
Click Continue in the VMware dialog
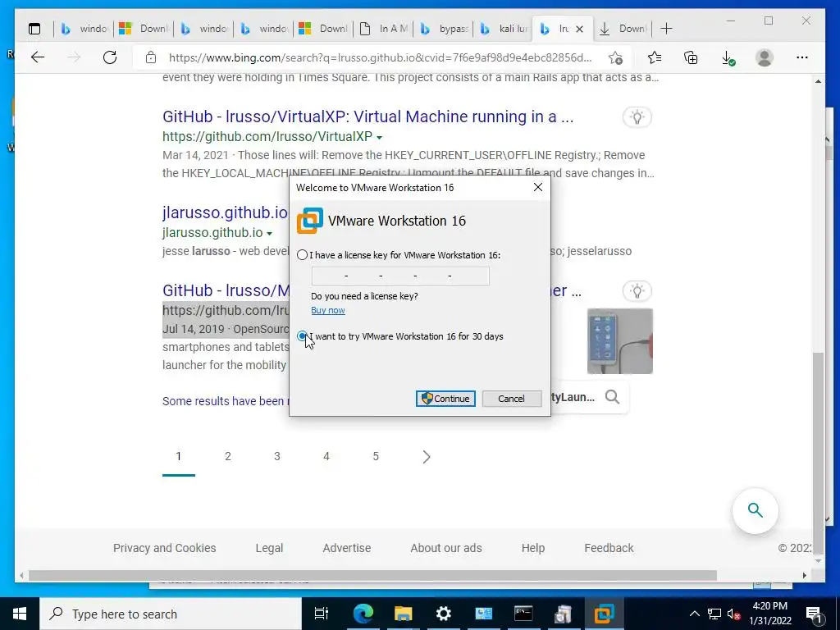(445, 399)
